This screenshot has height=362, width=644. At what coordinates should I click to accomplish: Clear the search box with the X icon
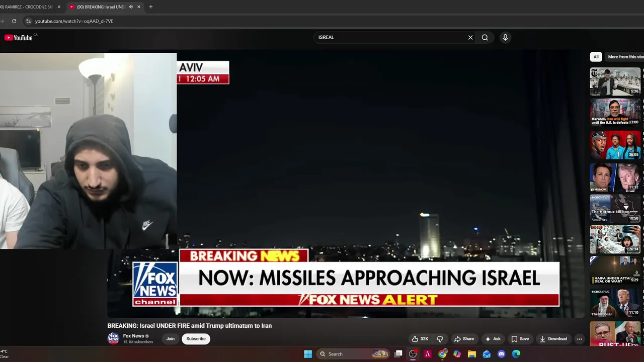coord(470,37)
